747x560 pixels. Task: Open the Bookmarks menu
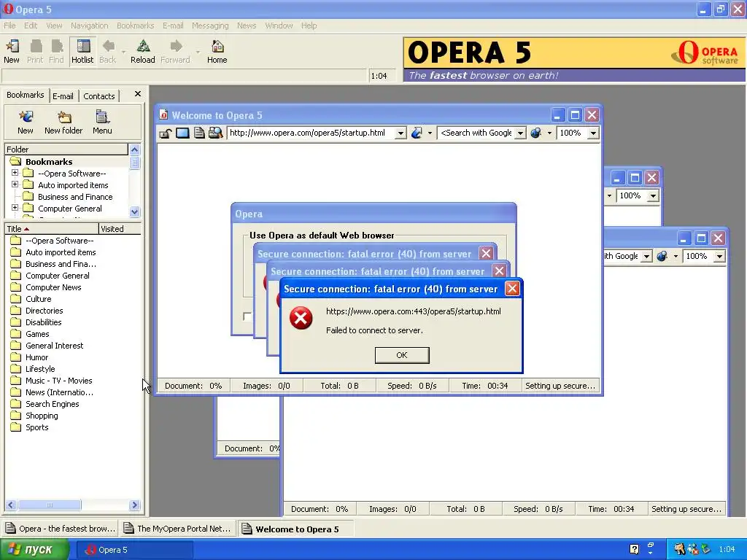click(x=135, y=26)
